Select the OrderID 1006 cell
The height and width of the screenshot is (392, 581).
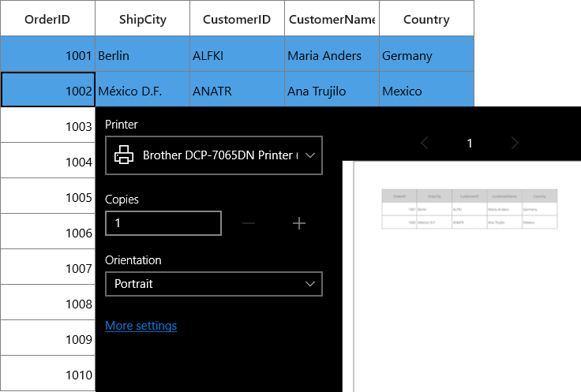tap(47, 231)
